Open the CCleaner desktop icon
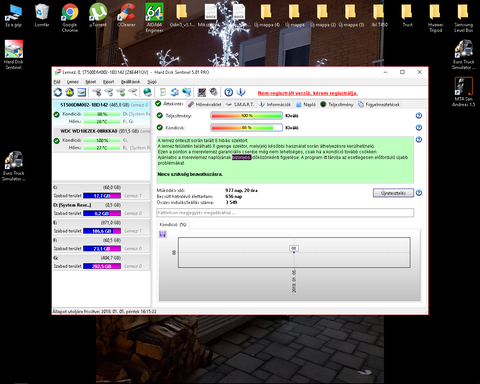The width and height of the screenshot is (480, 384). (126, 15)
